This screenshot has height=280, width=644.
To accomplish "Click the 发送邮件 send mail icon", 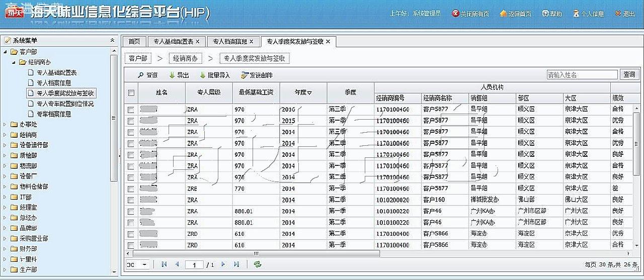I will pos(245,75).
